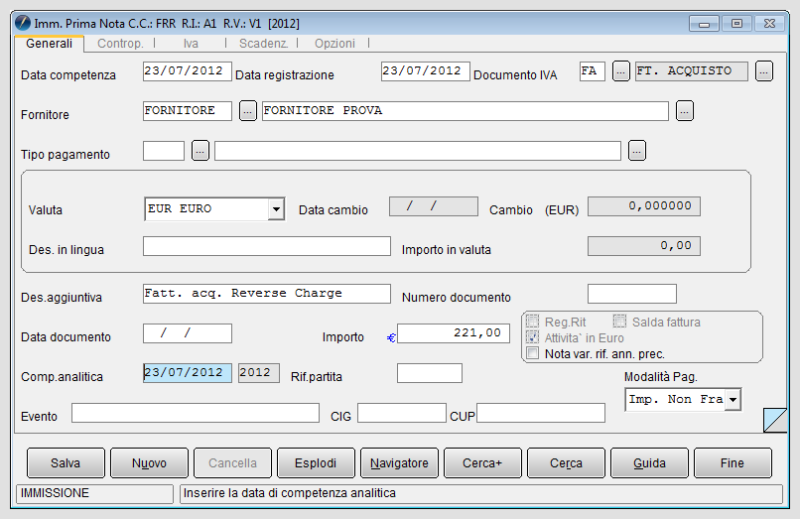Click the CIG field
The height and width of the screenshot is (519, 800).
[x=402, y=413]
